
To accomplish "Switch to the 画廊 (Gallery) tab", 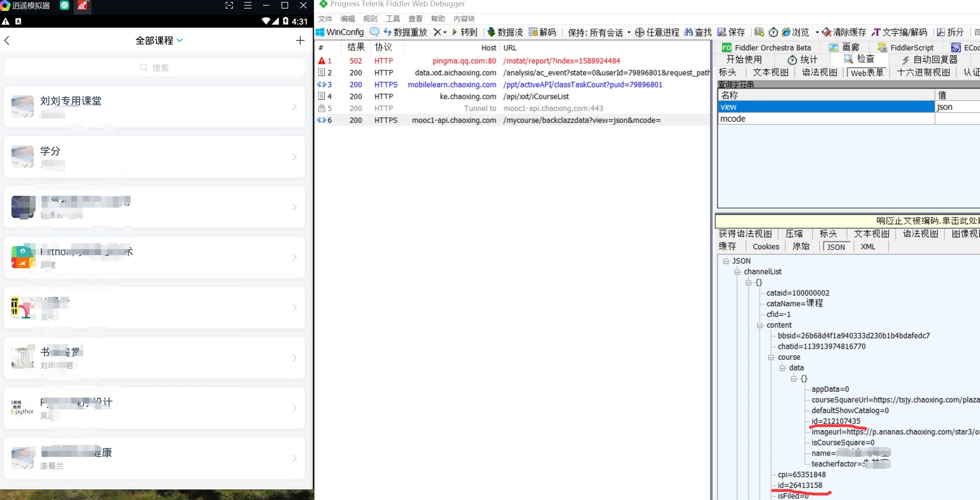I will (x=844, y=48).
